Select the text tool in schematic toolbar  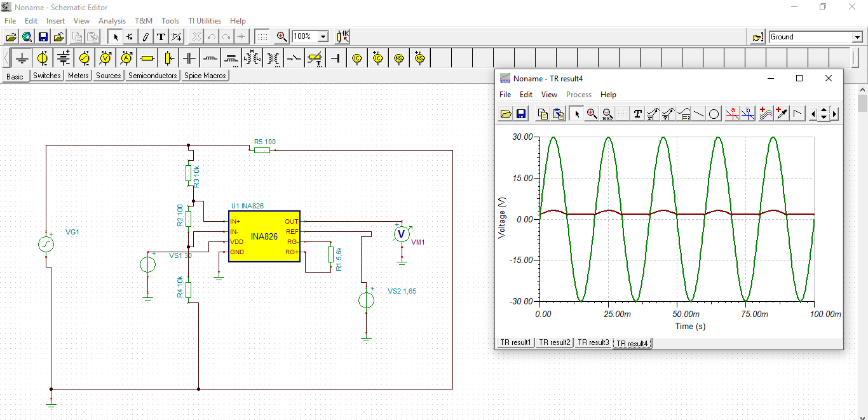pos(161,37)
